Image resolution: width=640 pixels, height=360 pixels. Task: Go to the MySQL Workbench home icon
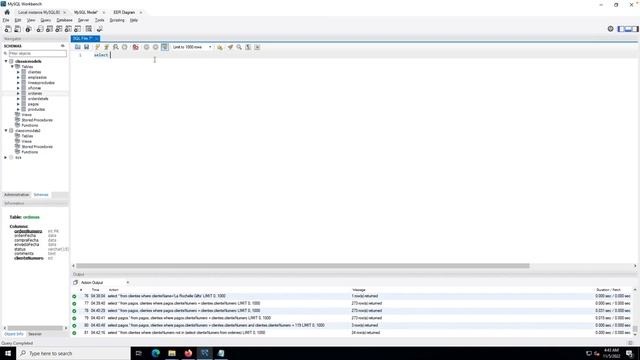pyautogui.click(x=7, y=12)
